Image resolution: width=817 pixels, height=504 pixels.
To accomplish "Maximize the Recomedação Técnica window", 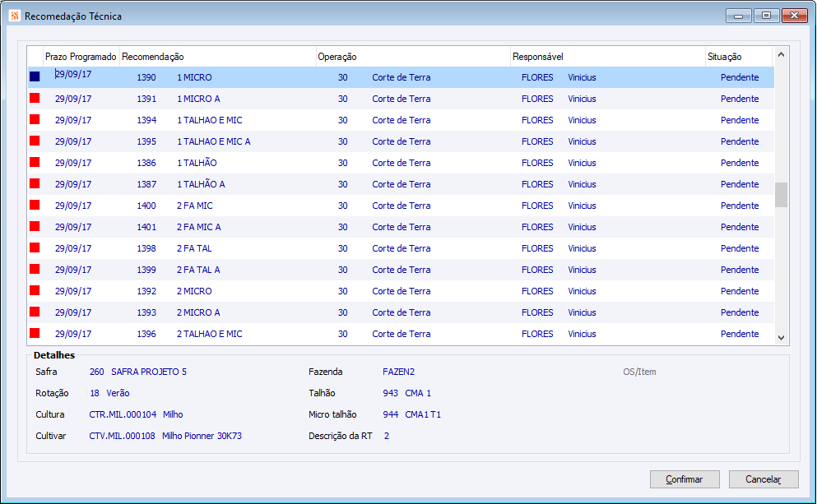I will tap(767, 16).
